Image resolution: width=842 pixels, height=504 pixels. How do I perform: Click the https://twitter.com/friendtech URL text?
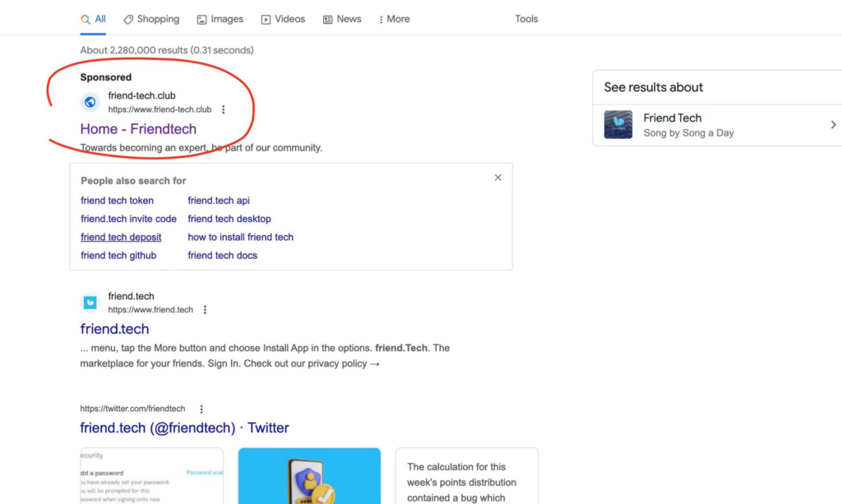(132, 409)
